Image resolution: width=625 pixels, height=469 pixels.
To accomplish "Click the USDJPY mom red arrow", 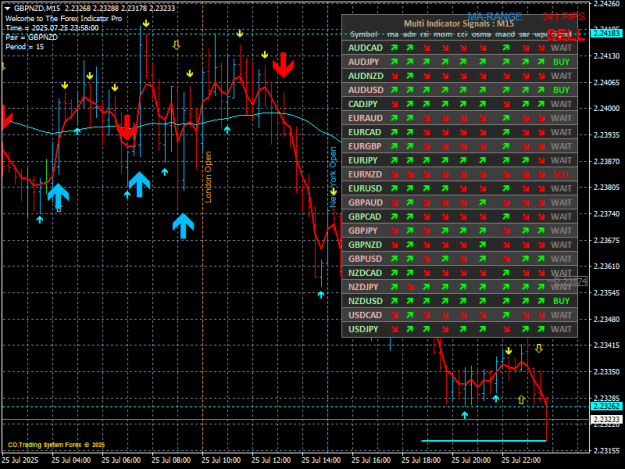I will point(445,329).
